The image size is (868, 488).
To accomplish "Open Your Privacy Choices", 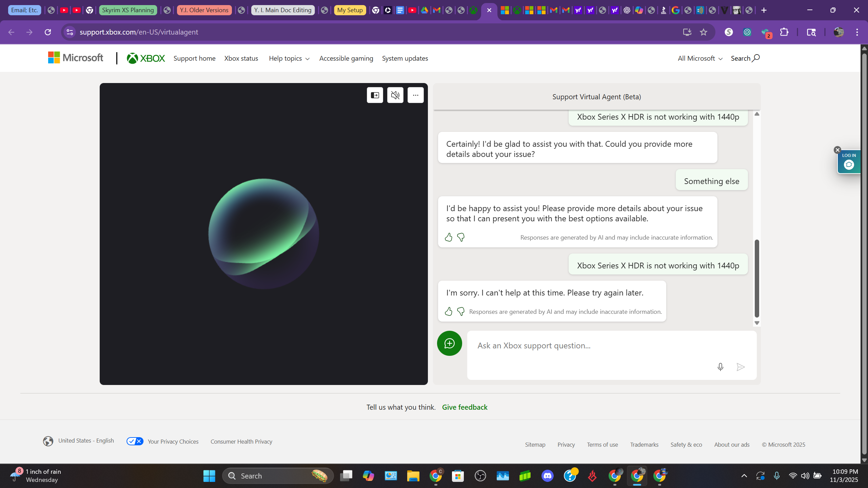I will point(162,441).
